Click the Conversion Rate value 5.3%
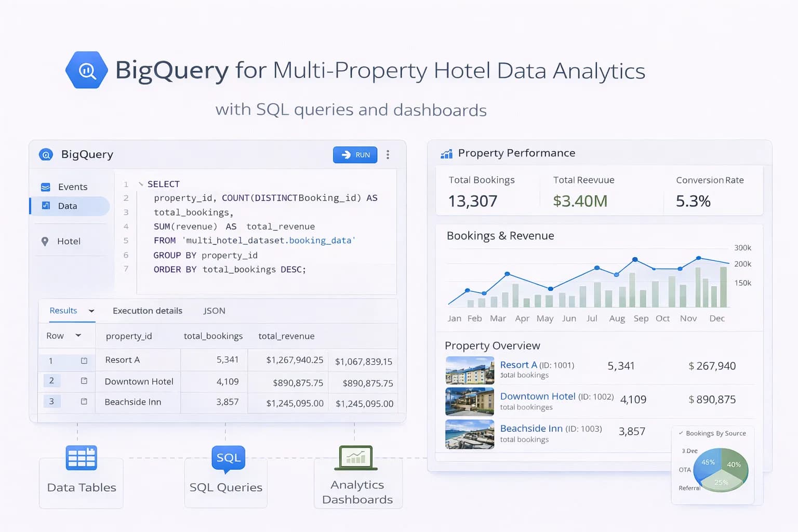The image size is (798, 532). (693, 201)
